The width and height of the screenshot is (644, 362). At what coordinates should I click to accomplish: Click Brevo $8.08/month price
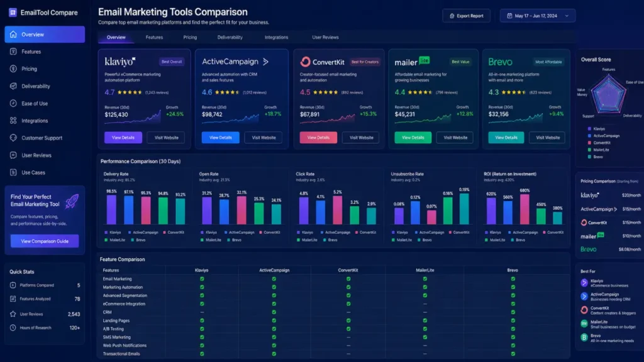[630, 249]
